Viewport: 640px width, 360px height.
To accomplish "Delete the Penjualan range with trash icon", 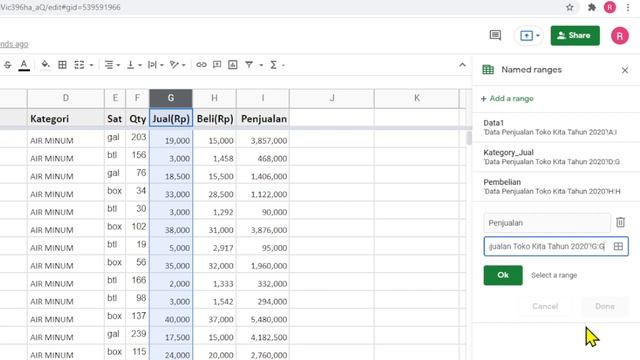I will point(620,222).
